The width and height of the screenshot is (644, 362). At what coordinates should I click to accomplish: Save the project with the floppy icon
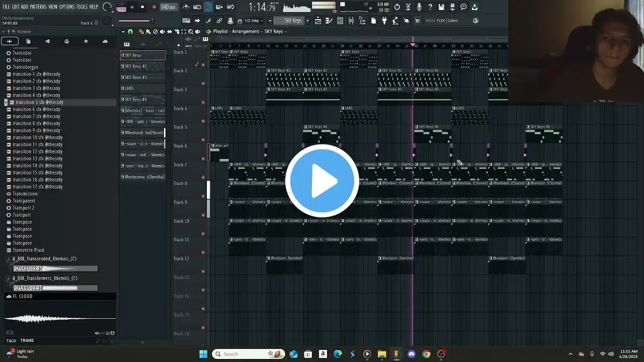[x=441, y=7]
